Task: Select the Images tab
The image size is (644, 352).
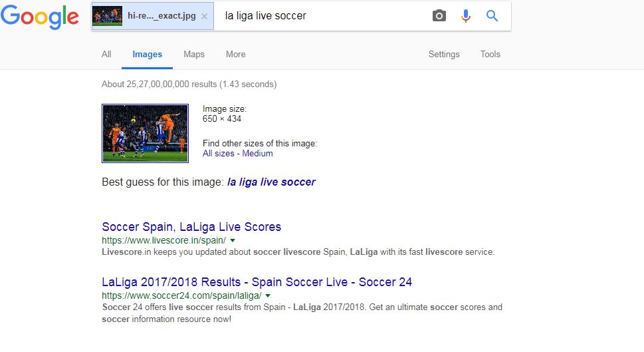Action: coord(147,55)
